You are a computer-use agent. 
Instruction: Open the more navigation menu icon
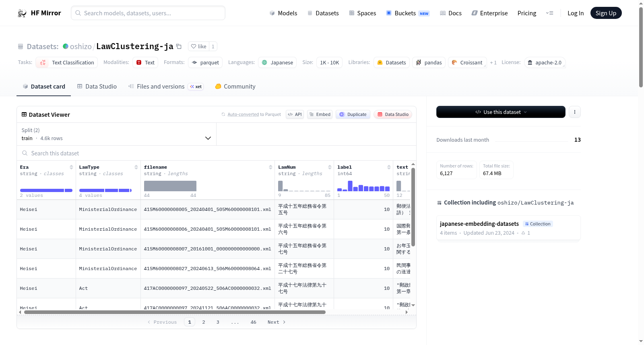[549, 13]
